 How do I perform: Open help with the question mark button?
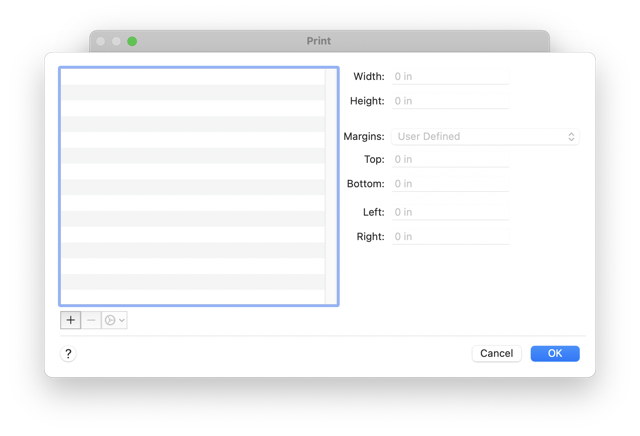coord(68,354)
